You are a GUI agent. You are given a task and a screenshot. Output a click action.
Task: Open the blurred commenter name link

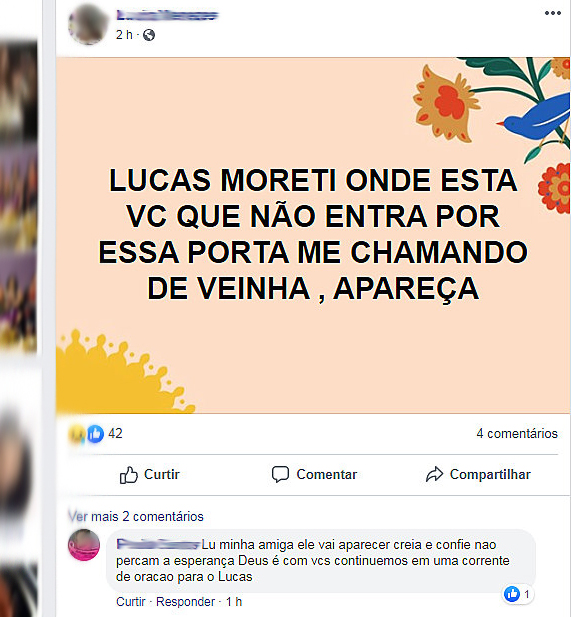pyautogui.click(x=158, y=545)
